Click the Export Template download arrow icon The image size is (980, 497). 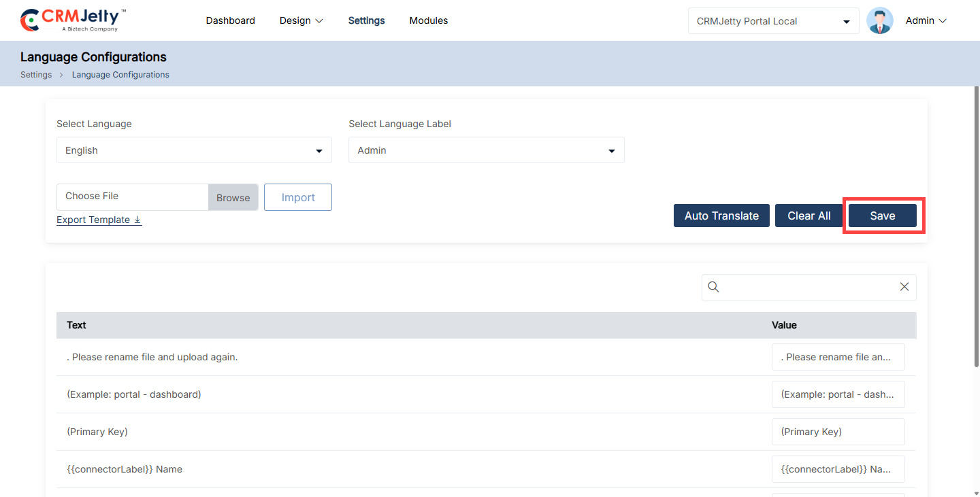(137, 220)
